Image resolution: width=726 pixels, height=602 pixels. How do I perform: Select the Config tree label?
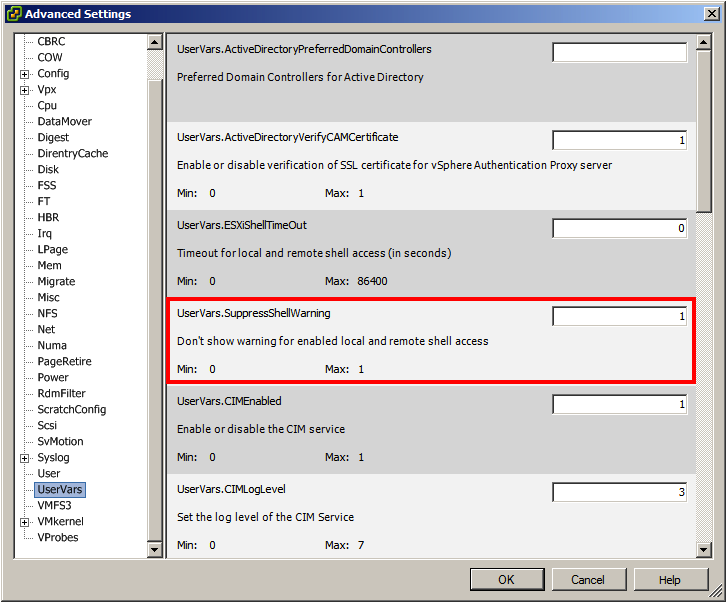pyautogui.click(x=53, y=73)
